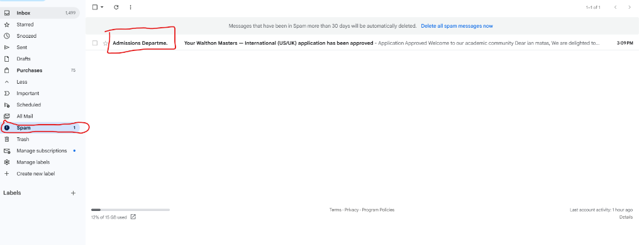Select the Spam folder

coord(40,128)
